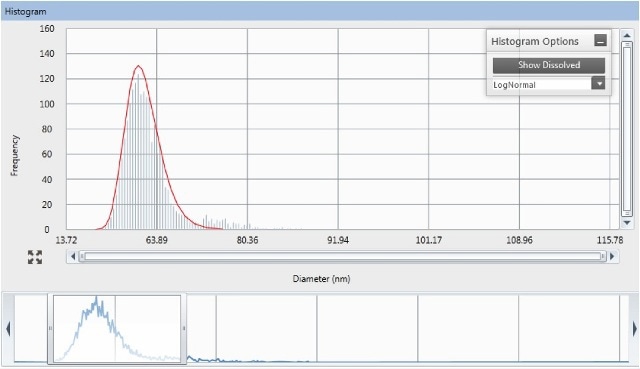The image size is (640, 369).
Task: Click the vertical scrollbar up arrow
Action: point(627,36)
